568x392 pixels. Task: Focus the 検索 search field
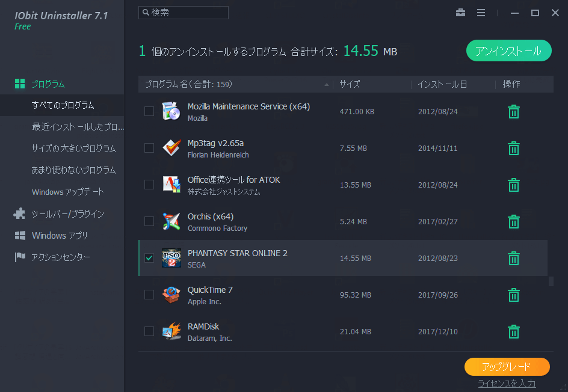184,12
